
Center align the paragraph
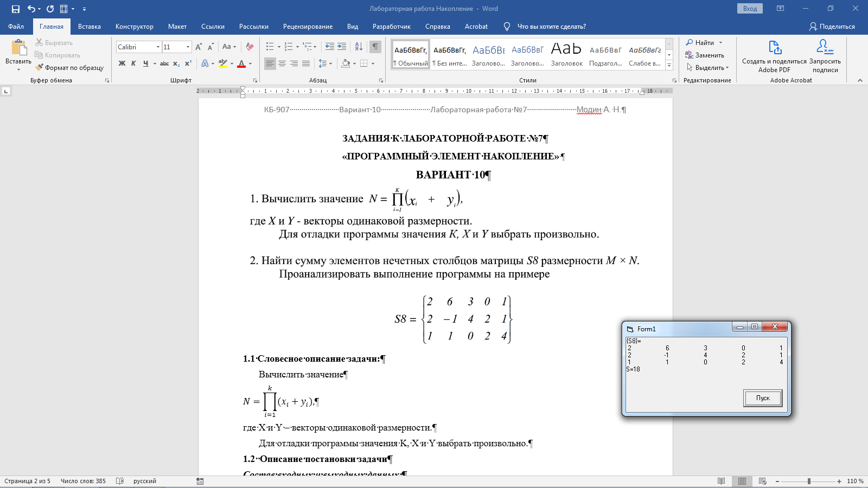pos(282,63)
